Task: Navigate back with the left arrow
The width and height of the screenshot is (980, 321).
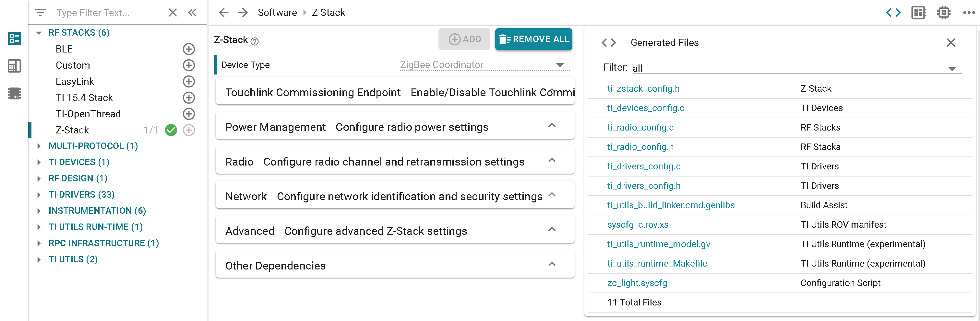Action: [224, 13]
